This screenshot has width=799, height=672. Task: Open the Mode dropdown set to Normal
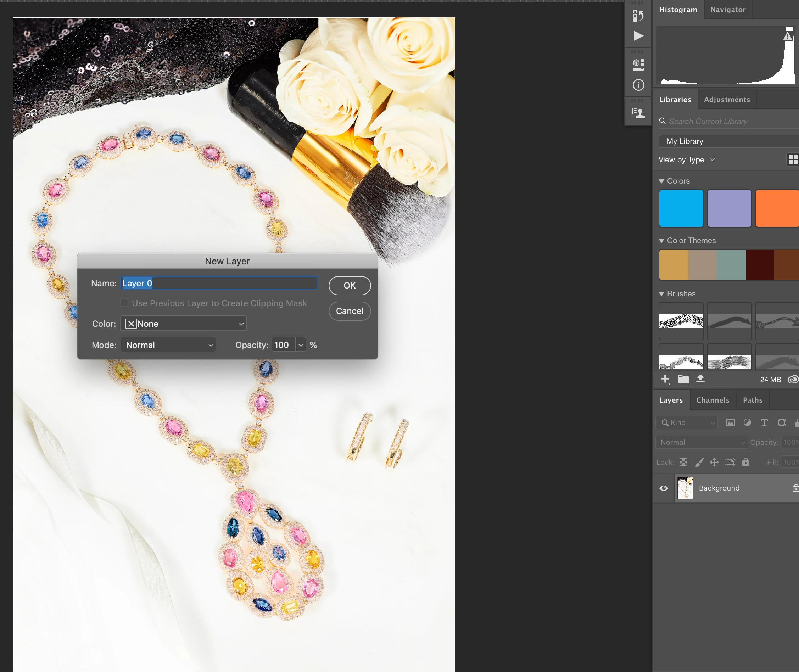pos(168,345)
